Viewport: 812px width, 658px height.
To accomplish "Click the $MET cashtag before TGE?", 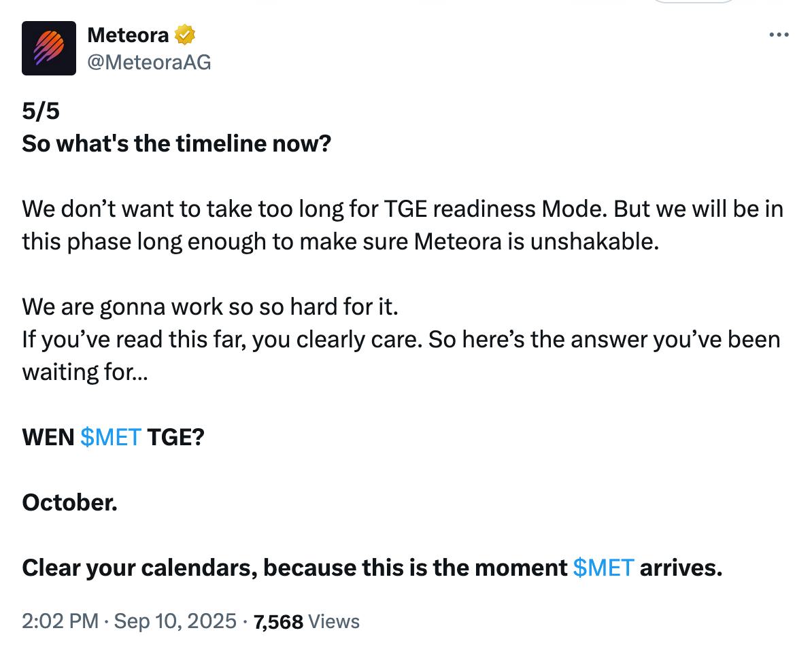I will (111, 438).
